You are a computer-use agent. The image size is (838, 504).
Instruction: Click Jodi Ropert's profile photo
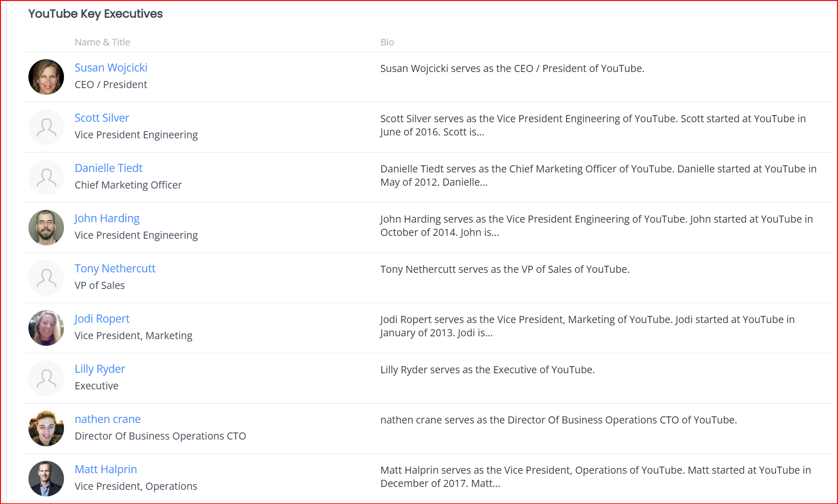point(46,328)
